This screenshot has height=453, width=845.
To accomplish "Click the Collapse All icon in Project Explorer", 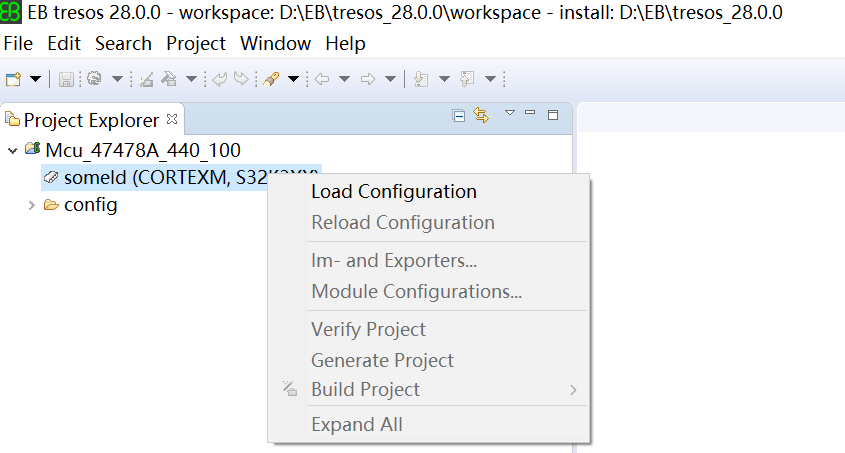I will click(x=459, y=116).
